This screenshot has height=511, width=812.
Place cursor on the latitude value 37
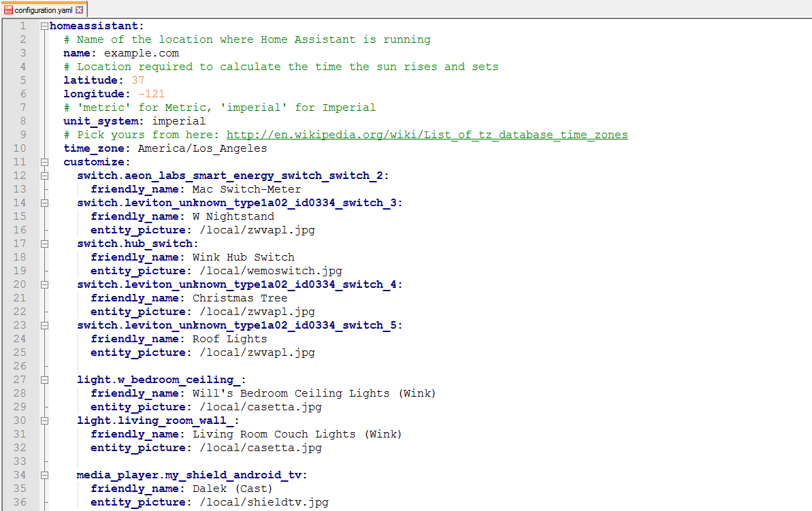pos(137,80)
